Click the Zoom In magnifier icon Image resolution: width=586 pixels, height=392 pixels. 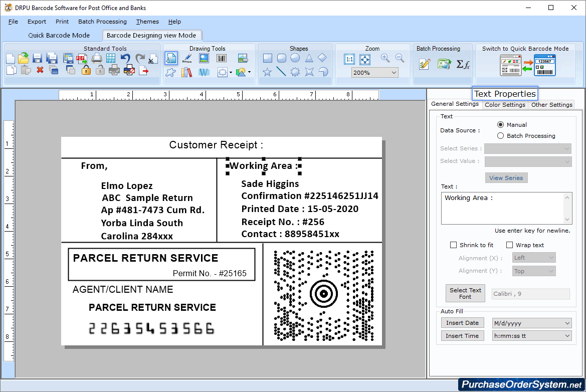[x=385, y=59]
